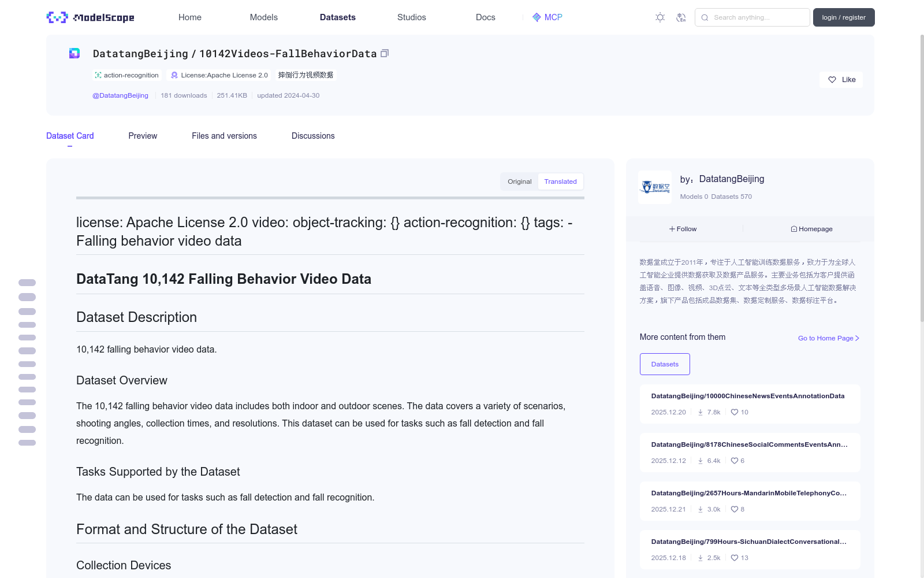Open the DatatangBeijing Homepage button
Screen dimensions: 924x578
(x=811, y=229)
